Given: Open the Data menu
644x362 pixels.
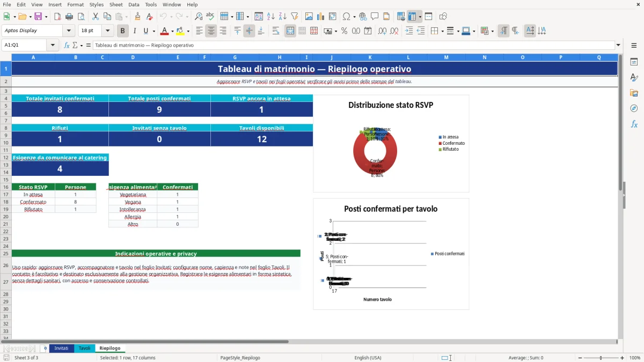Looking at the screenshot, I should coord(134,4).
